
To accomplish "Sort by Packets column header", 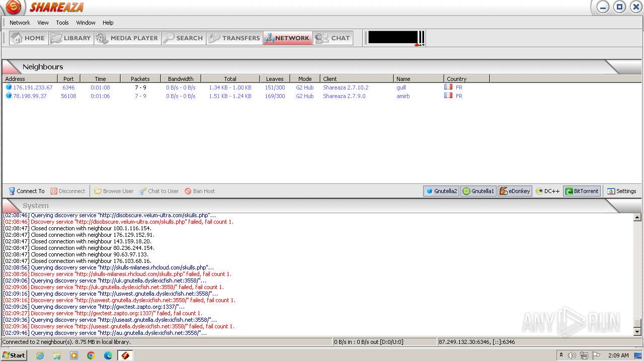I will pos(140,79).
